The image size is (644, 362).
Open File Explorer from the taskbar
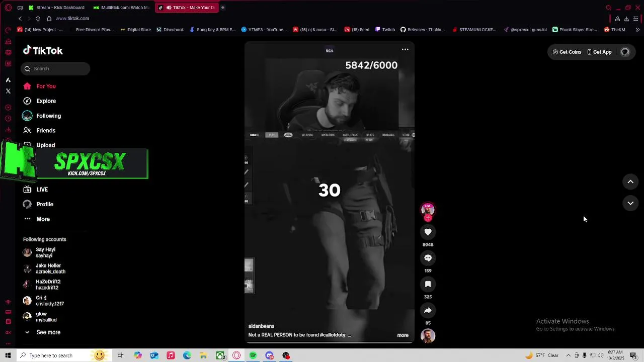point(203,355)
